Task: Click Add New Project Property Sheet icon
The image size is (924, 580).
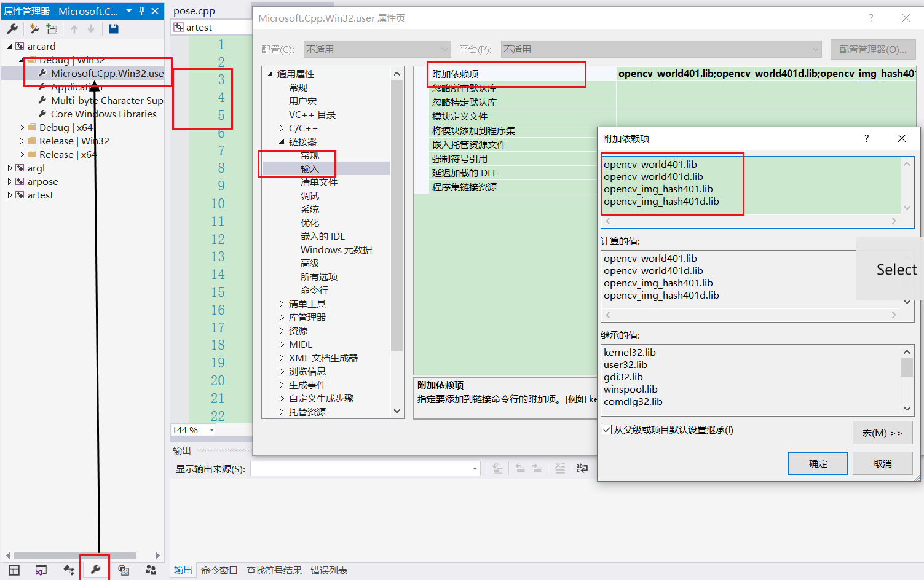Action: pos(34,29)
